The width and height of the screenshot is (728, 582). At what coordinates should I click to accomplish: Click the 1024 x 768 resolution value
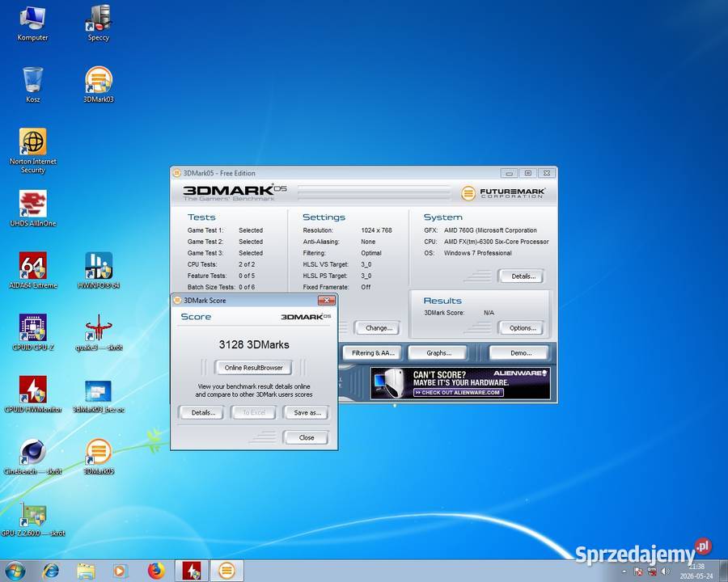click(376, 230)
